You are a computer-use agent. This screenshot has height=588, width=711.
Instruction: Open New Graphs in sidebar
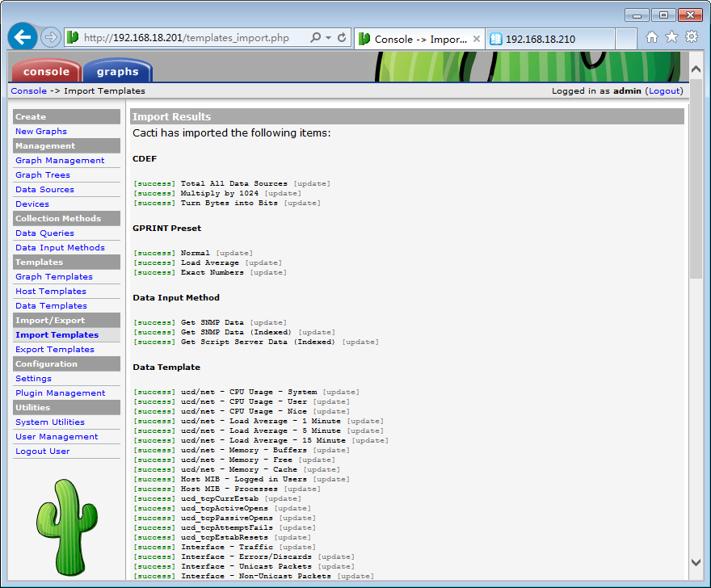coord(41,131)
